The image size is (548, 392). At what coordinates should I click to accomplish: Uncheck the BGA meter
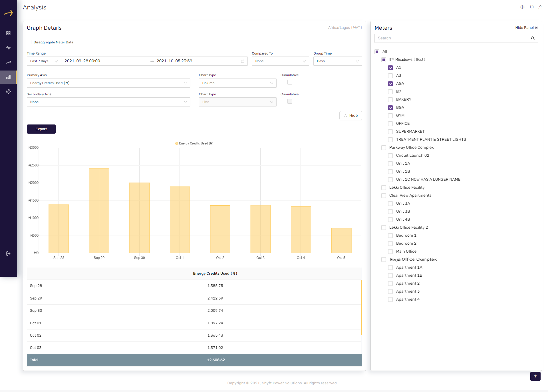[390, 108]
